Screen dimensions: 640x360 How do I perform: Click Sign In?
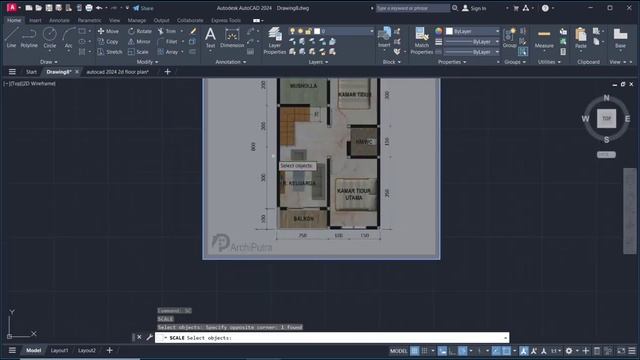(x=474, y=8)
